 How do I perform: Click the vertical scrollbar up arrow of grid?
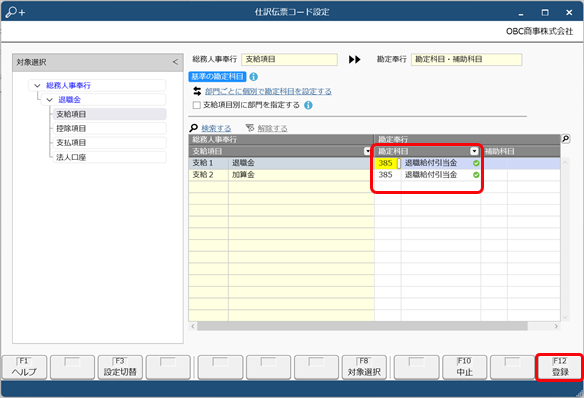tap(565, 162)
